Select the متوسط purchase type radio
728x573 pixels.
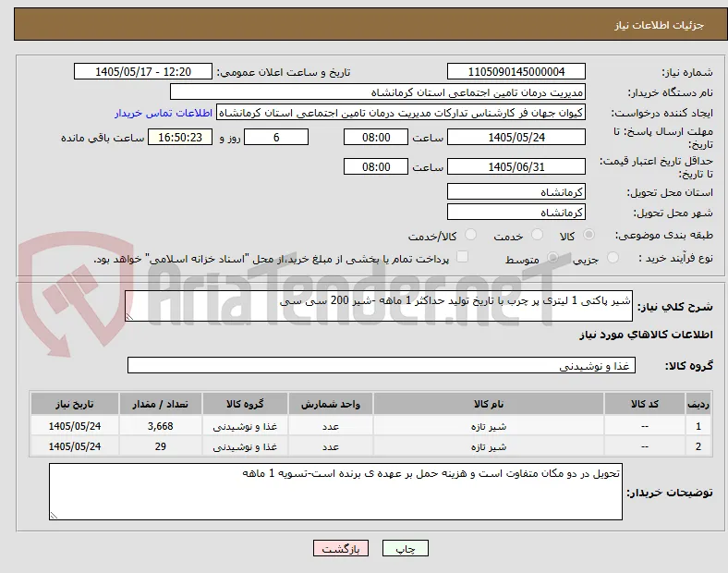point(552,258)
